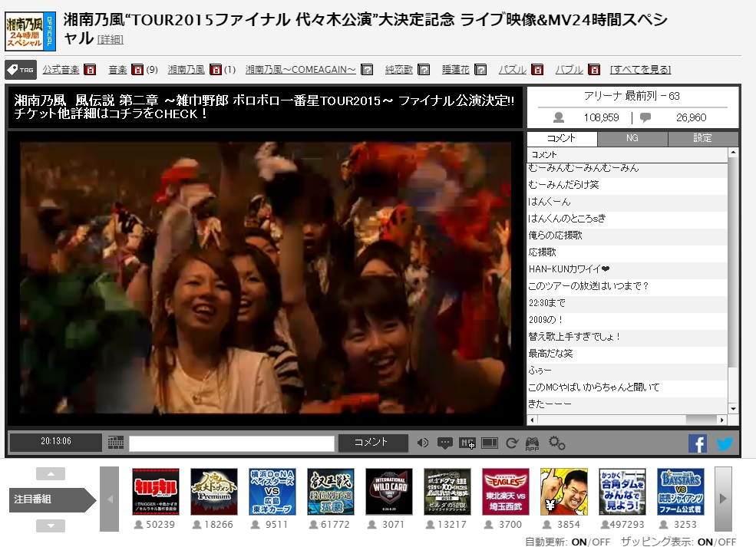The width and height of the screenshot is (756, 547).
Task: Mute the player volume speaker icon
Action: tap(423, 443)
